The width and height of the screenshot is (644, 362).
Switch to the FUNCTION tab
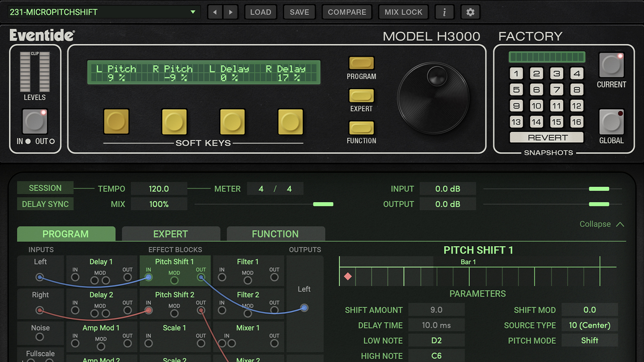tap(275, 234)
